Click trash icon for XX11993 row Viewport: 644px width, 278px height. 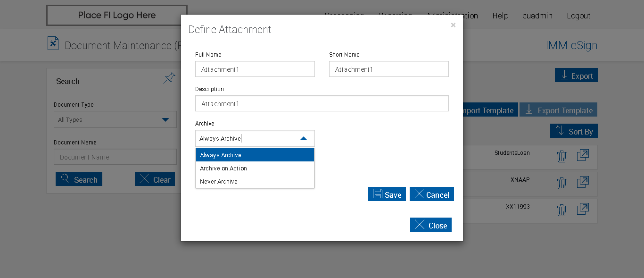click(x=561, y=210)
